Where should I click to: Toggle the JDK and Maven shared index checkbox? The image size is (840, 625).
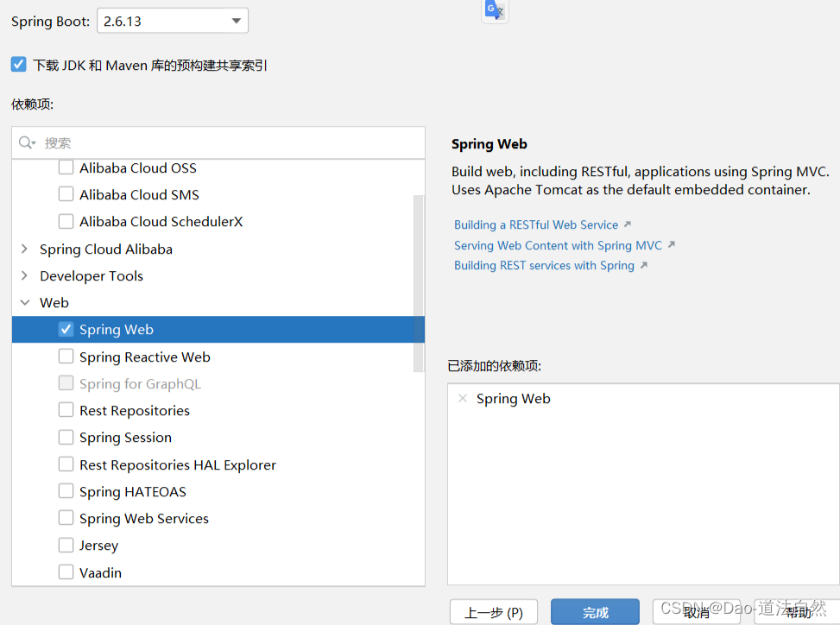(18, 64)
